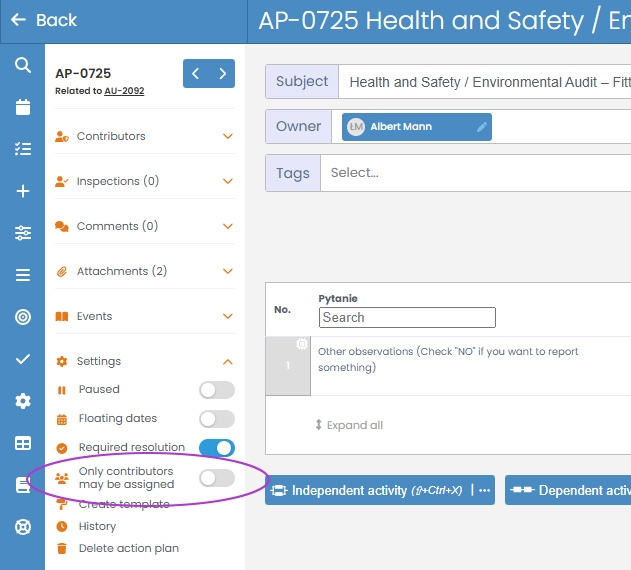Click the Pytanie Search input field
631x570 pixels.
click(407, 317)
